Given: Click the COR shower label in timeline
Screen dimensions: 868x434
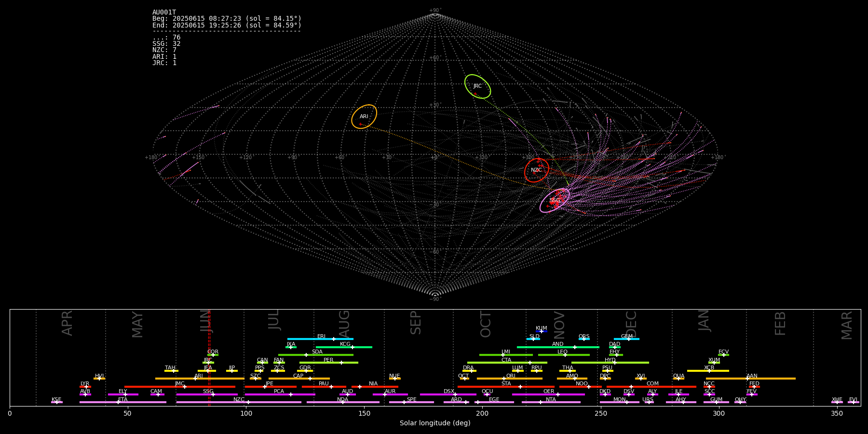Looking at the screenshot, I should (x=213, y=352).
